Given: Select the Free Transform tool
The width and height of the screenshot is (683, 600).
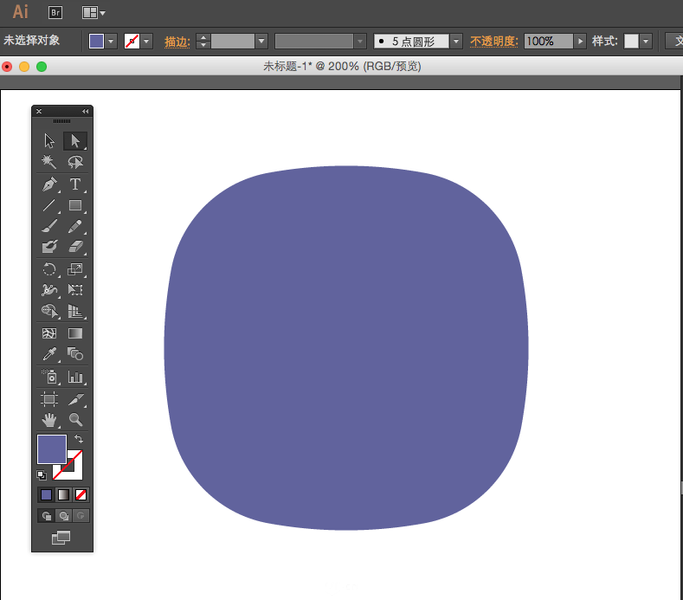Looking at the screenshot, I should click(x=75, y=290).
